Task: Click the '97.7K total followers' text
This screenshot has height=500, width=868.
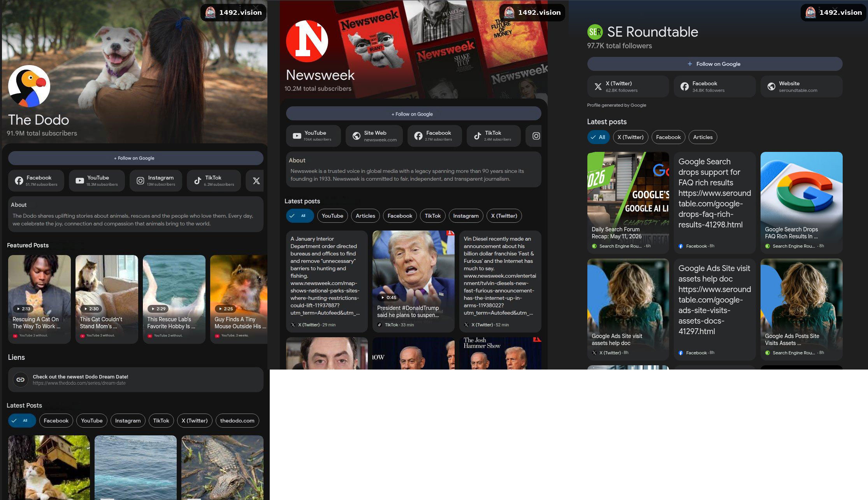Action: click(x=619, y=46)
